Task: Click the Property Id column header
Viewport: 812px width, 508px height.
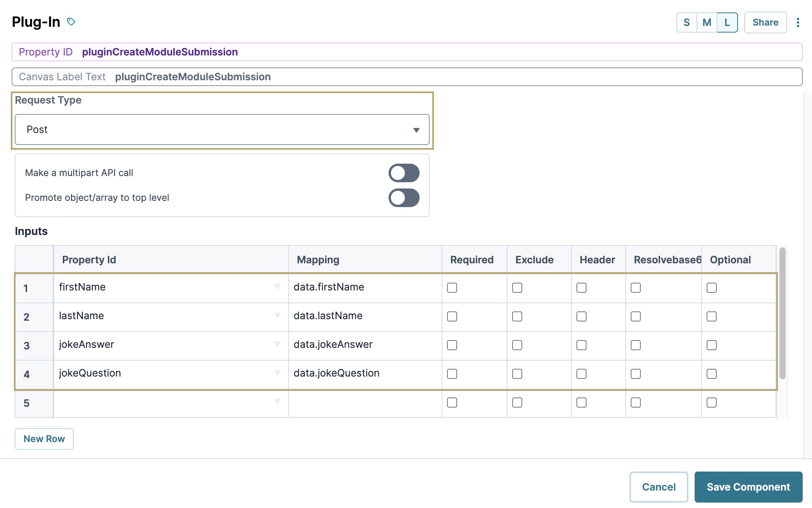Action: click(171, 259)
